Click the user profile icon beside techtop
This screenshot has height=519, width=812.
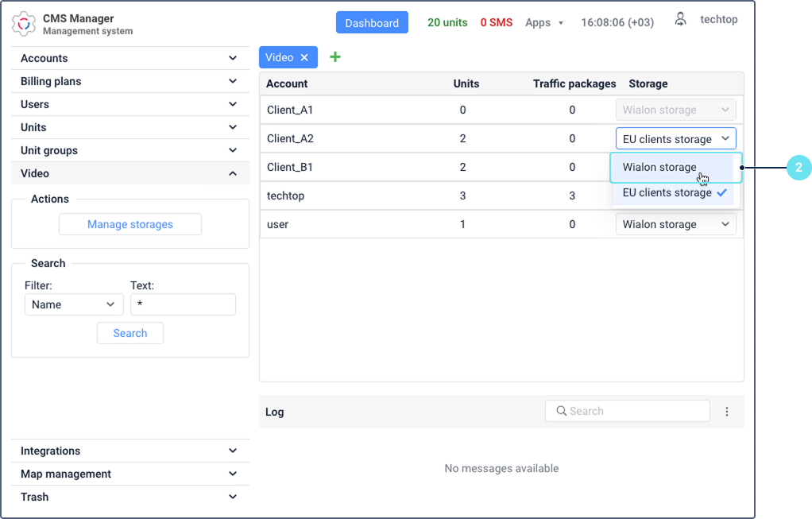click(680, 19)
